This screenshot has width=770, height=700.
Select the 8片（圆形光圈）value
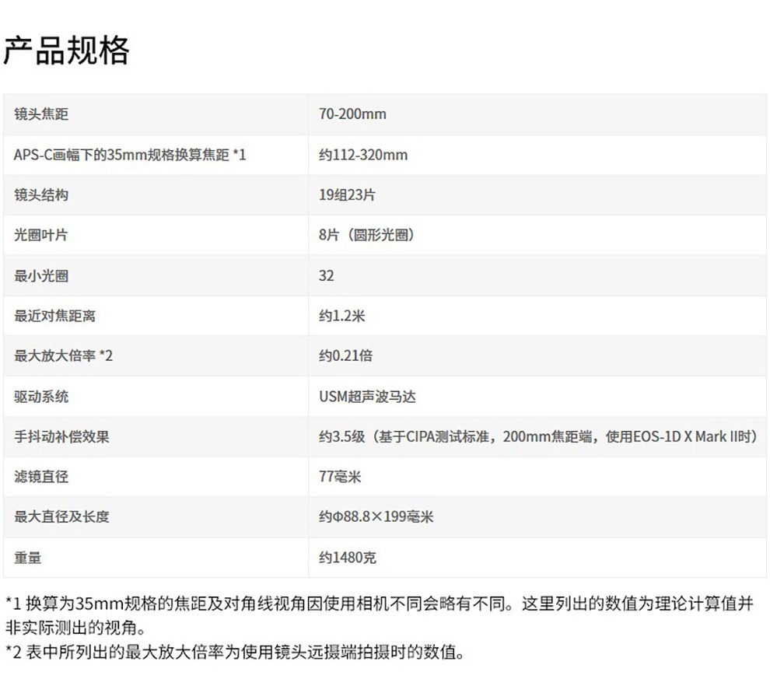367,235
